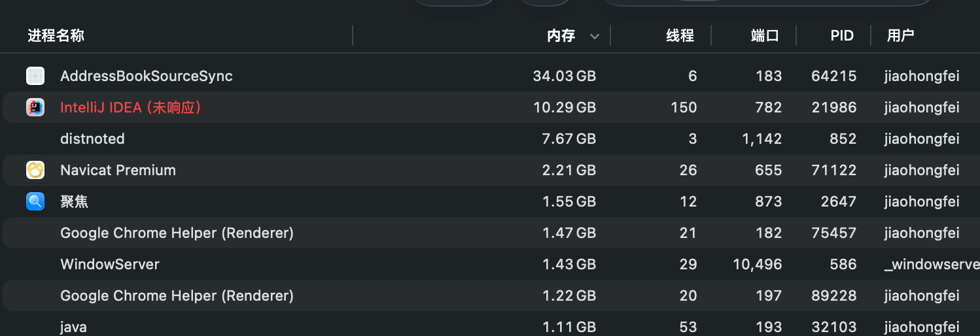Sort by 用户 column header

(x=900, y=36)
